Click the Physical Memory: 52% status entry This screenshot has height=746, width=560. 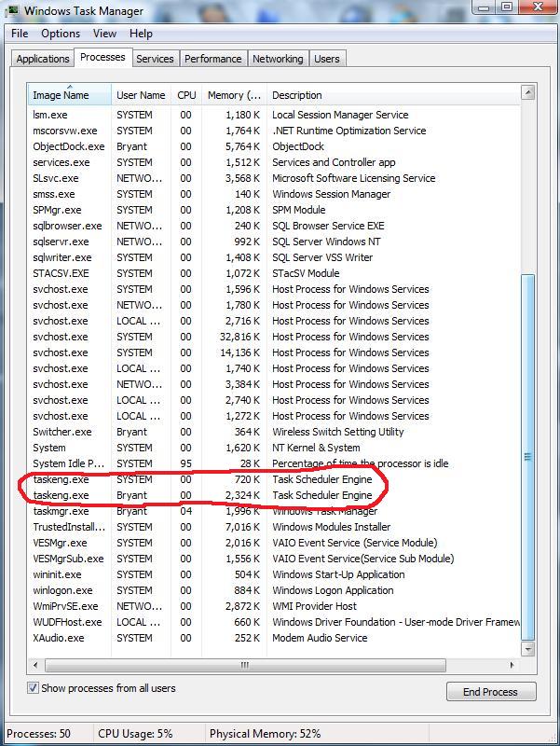pyautogui.click(x=266, y=734)
